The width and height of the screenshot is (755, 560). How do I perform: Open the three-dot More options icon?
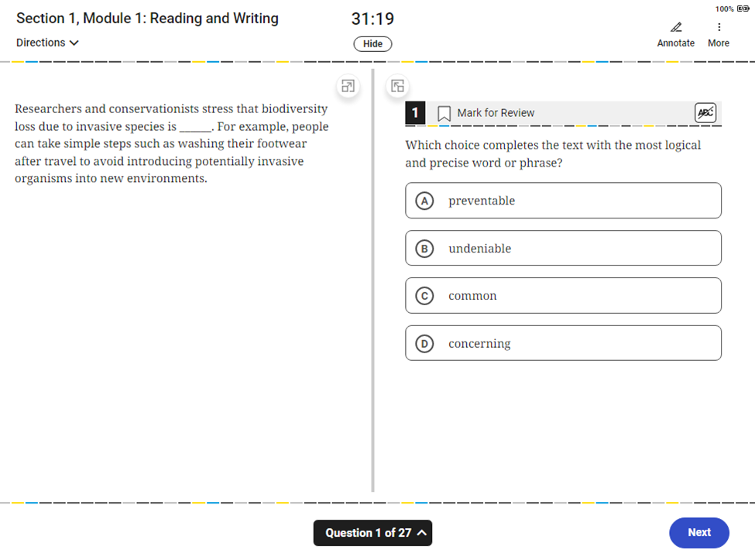click(719, 26)
